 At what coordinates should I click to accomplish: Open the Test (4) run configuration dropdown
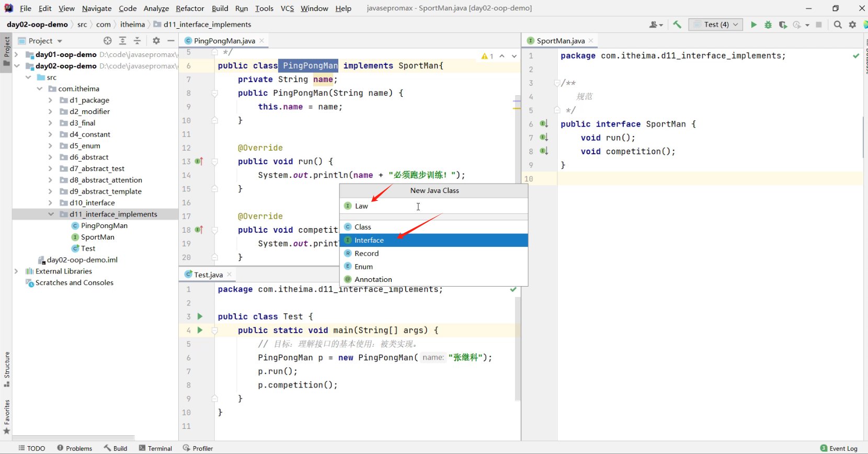pos(716,25)
